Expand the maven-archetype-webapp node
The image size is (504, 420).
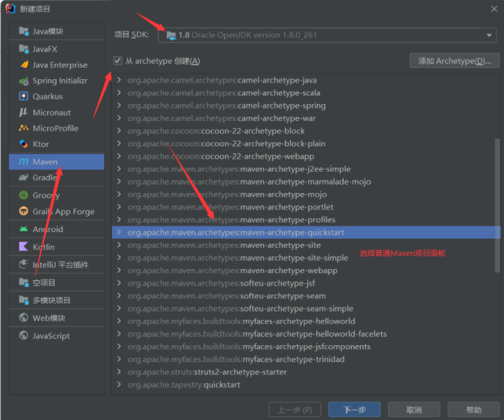tap(119, 270)
